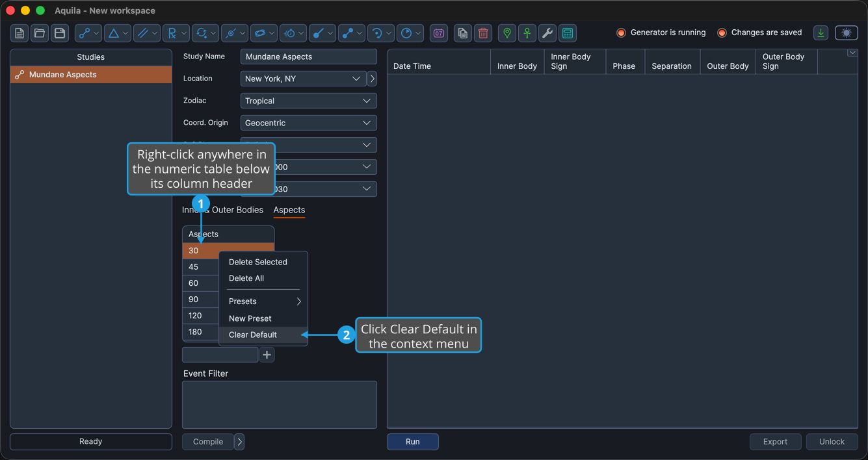Open a workspace with the folder icon
This screenshot has width=868, height=460.
coord(40,33)
